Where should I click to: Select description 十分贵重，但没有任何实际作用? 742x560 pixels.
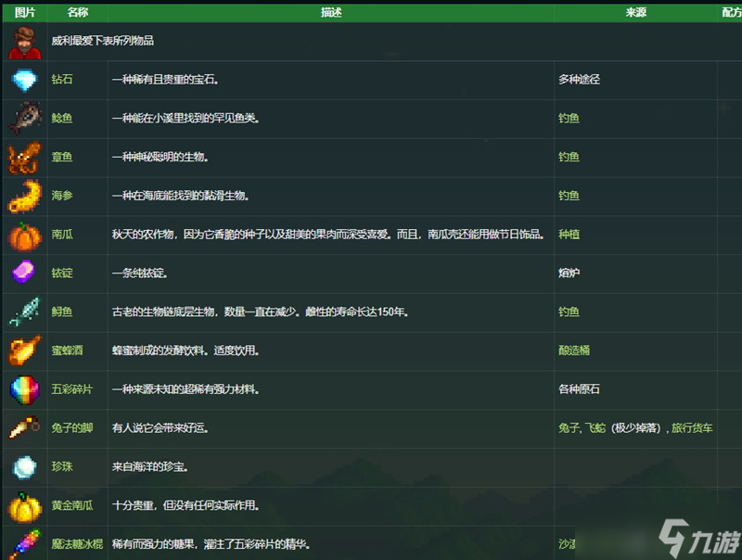pos(185,505)
